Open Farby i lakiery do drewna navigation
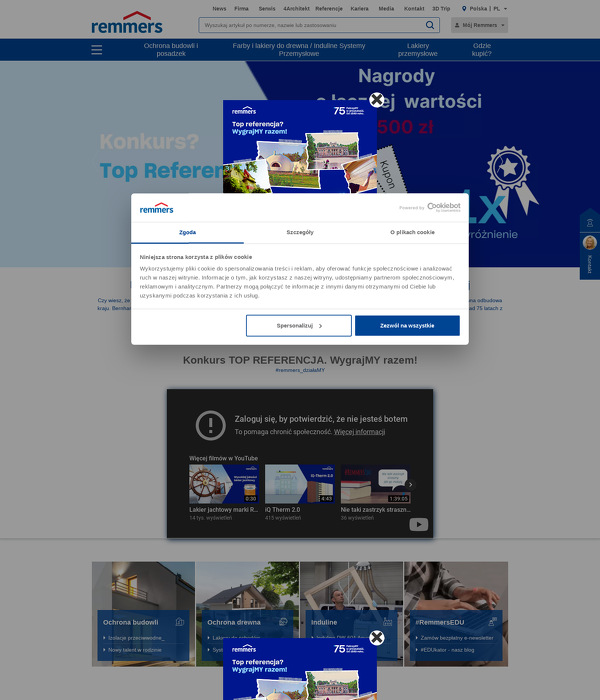The height and width of the screenshot is (700, 600). tap(299, 50)
